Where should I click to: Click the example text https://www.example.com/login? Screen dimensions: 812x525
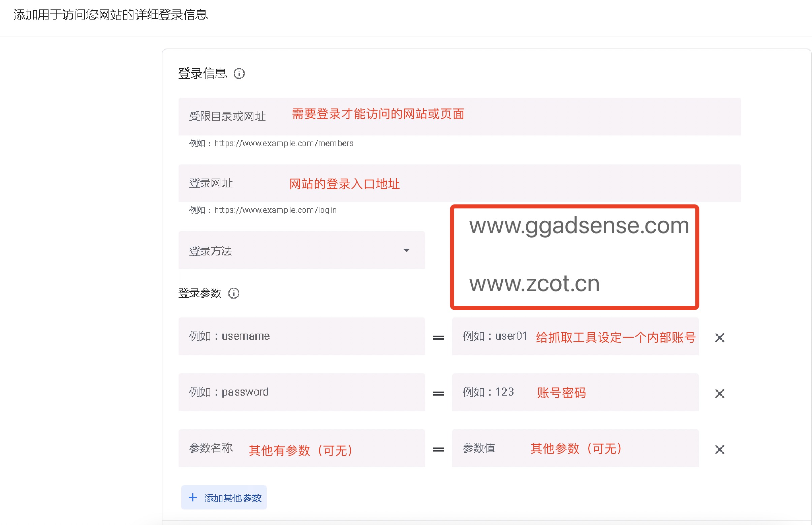(275, 210)
